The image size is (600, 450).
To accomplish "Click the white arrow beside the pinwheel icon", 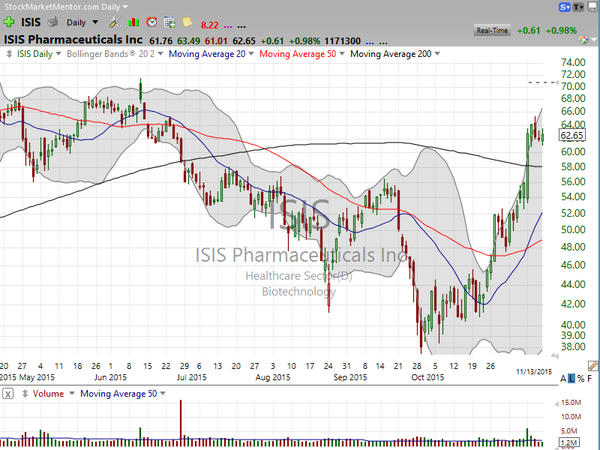I will (x=593, y=40).
